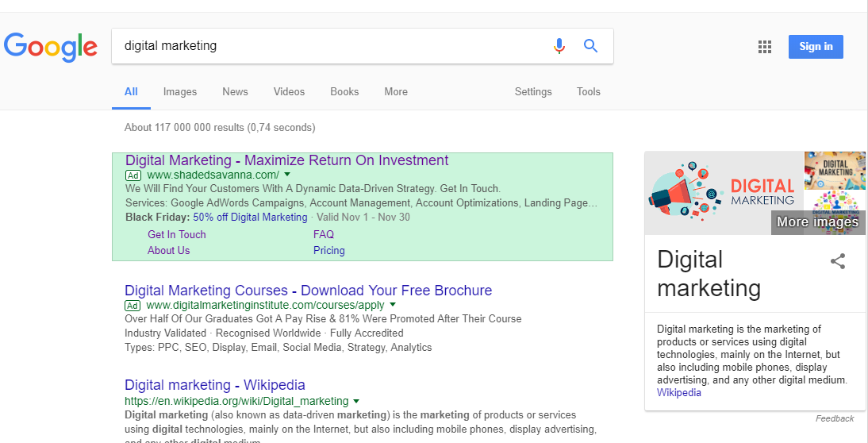
Task: Open the More search categories menu
Action: (396, 92)
